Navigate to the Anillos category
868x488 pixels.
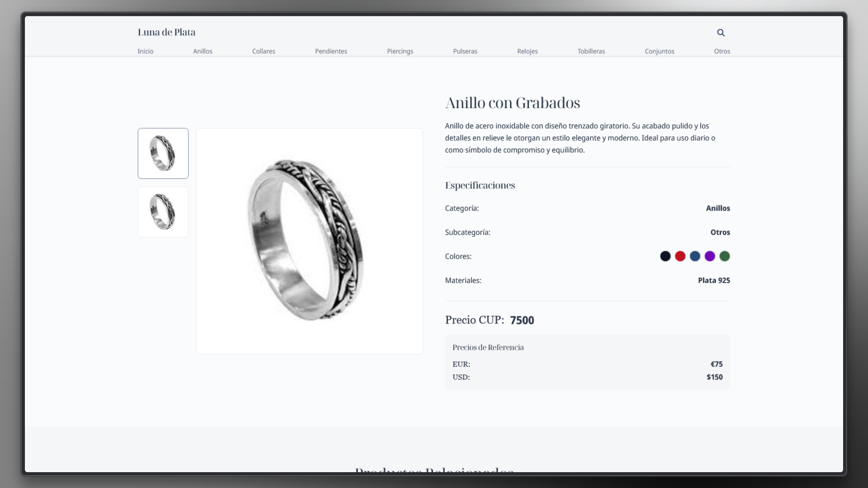click(x=203, y=51)
